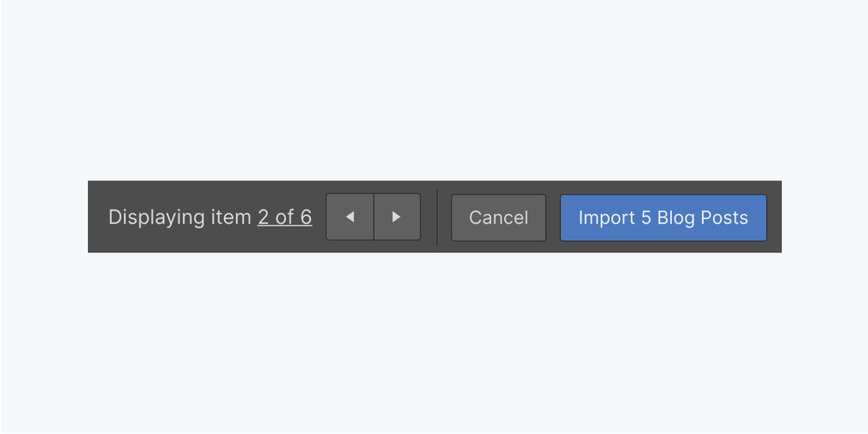Click the right-pointing triangle icon
Screen dimensions: 868x434
pyautogui.click(x=396, y=217)
